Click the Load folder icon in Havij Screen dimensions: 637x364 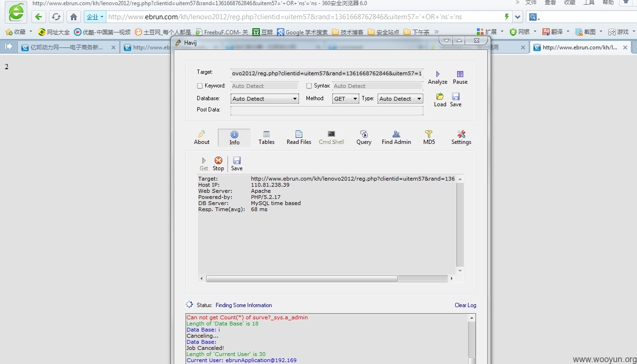pyautogui.click(x=440, y=100)
